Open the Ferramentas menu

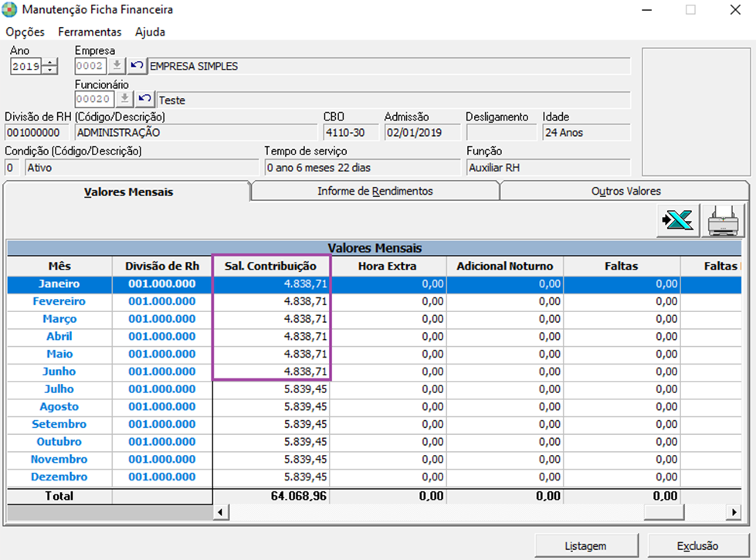pos(90,32)
